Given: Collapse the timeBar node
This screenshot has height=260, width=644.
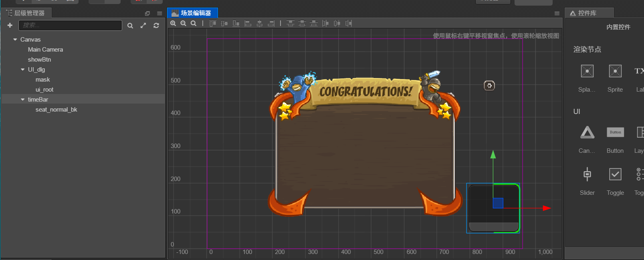Looking at the screenshot, I should [23, 100].
